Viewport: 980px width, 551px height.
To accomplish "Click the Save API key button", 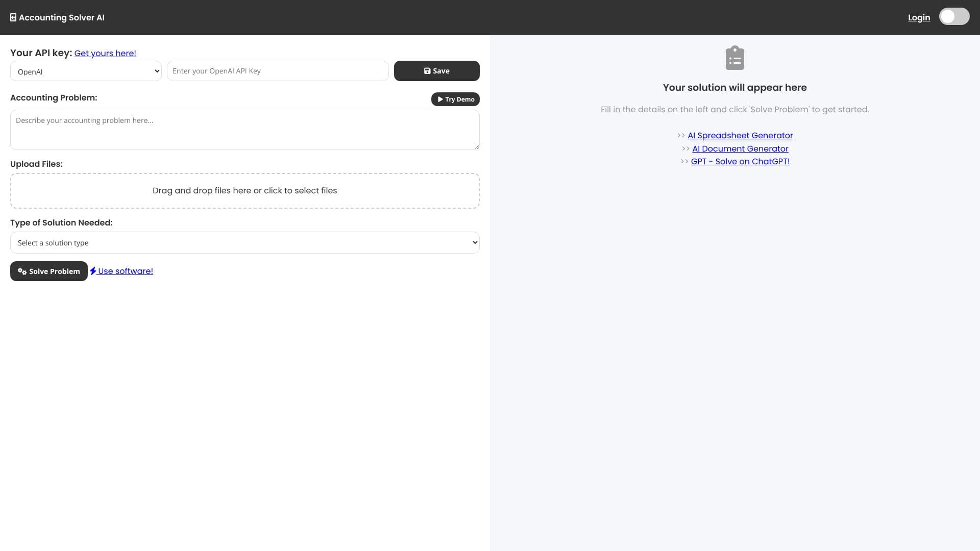I will click(437, 71).
